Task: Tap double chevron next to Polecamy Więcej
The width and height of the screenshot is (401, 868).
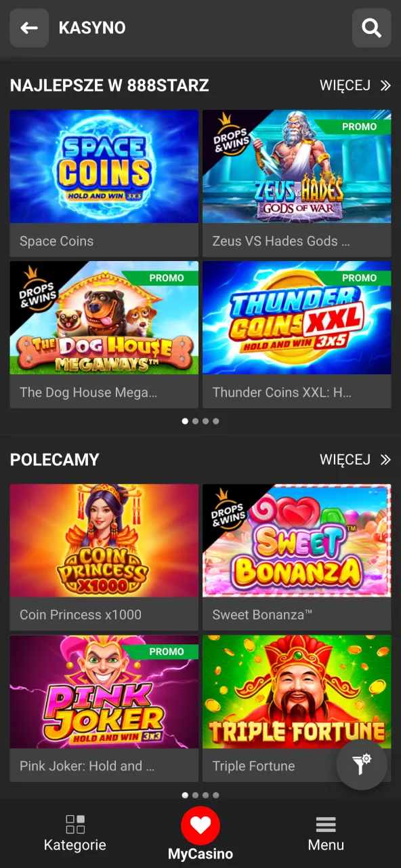Action: pyautogui.click(x=385, y=460)
